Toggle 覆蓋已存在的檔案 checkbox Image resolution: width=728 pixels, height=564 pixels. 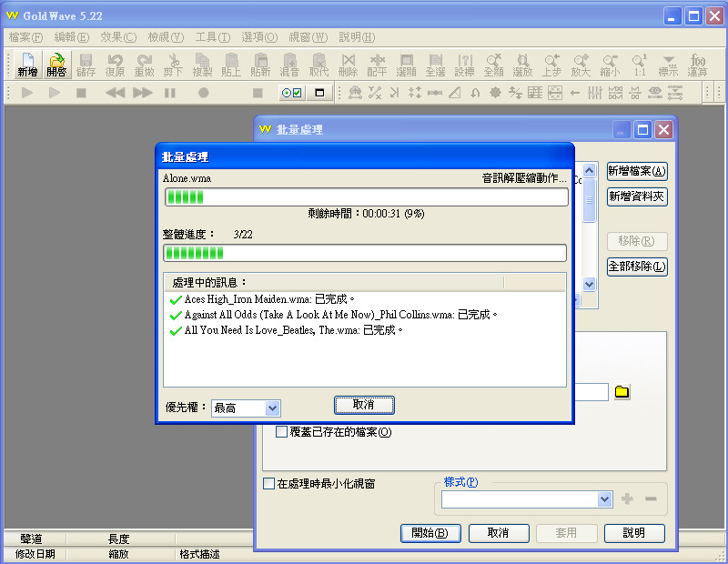282,432
